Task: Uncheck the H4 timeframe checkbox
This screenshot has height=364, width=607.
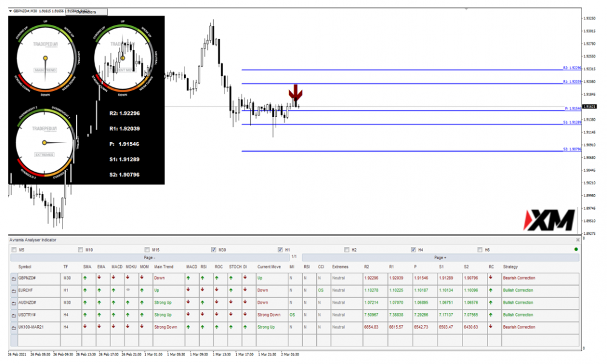Action: coord(413,250)
